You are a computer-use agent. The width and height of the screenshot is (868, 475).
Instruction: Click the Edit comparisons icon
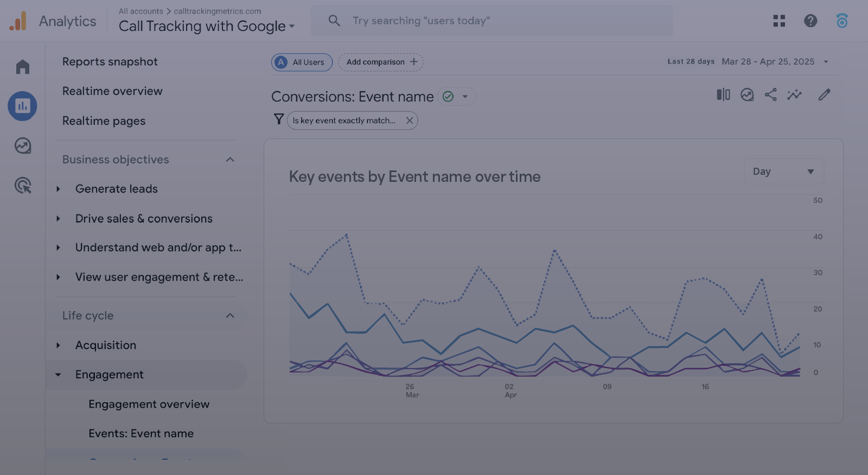tap(723, 95)
